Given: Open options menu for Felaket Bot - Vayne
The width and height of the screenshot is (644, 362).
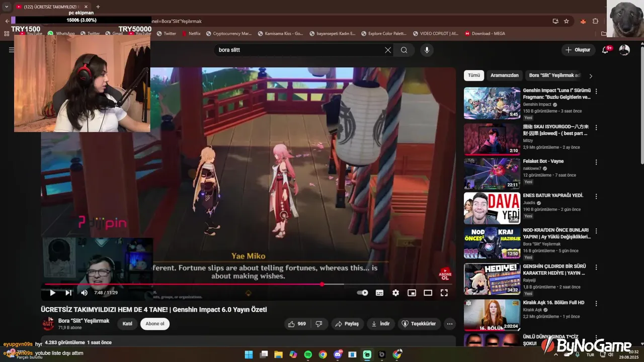Looking at the screenshot, I should tap(596, 162).
